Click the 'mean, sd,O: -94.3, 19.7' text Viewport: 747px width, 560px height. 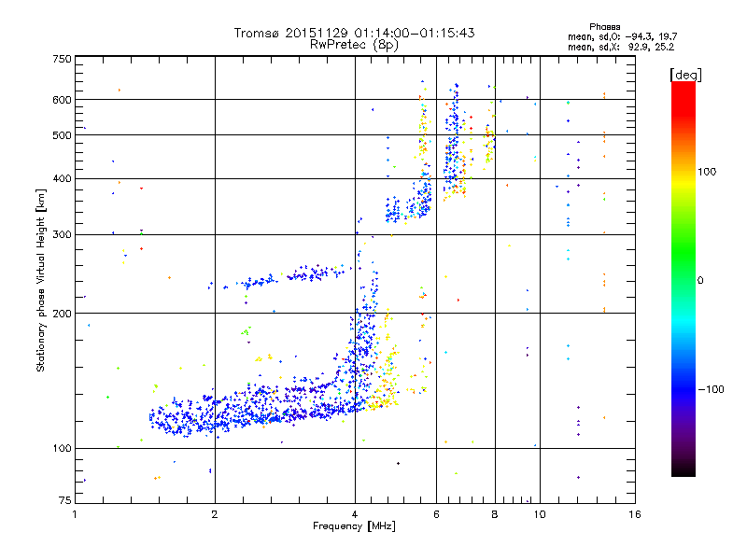[622, 36]
